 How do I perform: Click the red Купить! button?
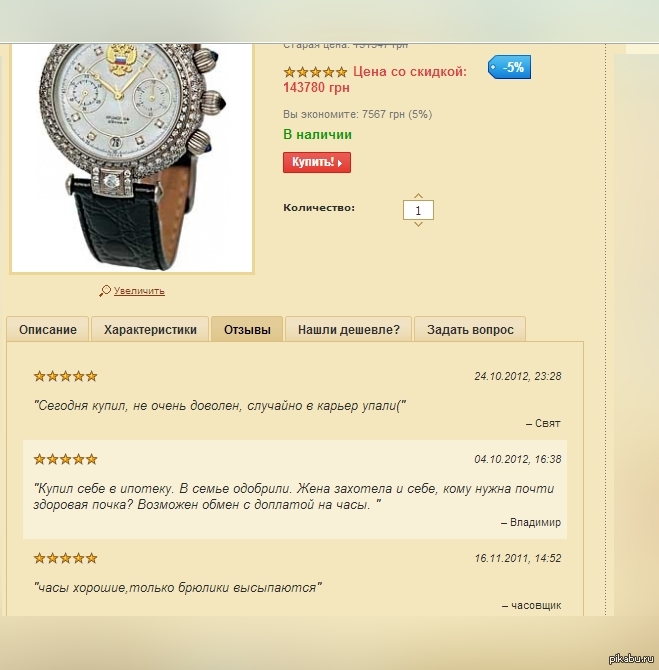[x=317, y=162]
